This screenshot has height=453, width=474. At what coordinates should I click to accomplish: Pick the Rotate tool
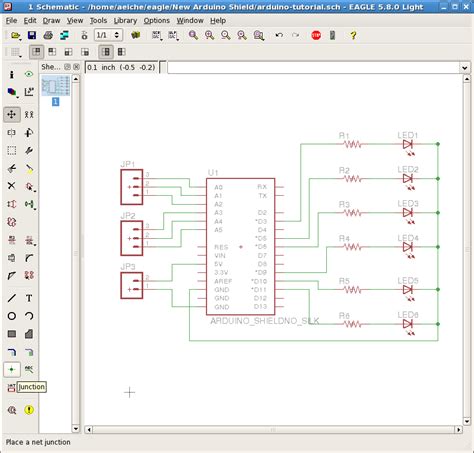point(29,133)
